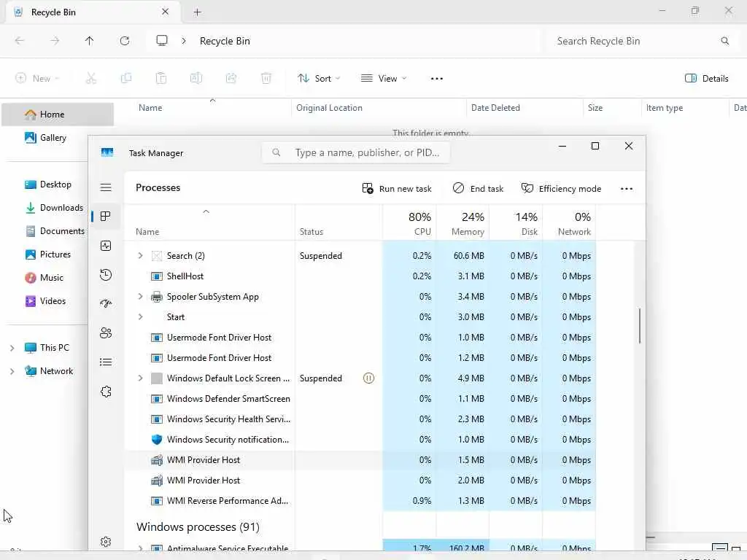Sort processes by Disk column
747x560 pixels.
click(516, 223)
